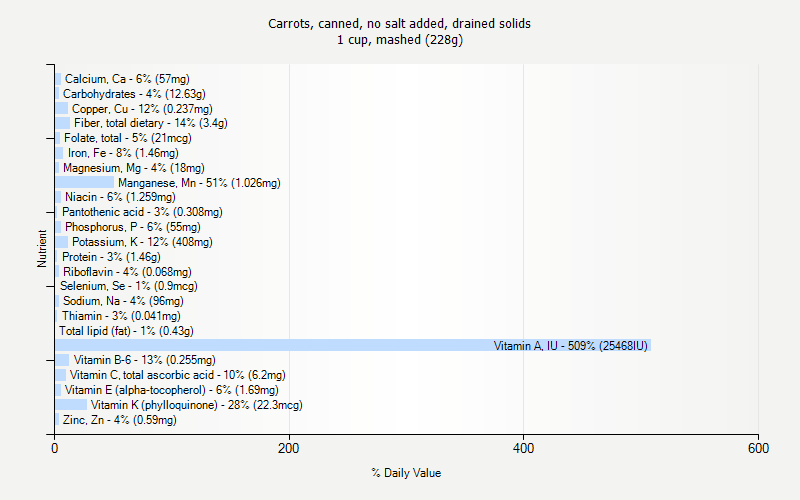Click 'Pantothenic acid - 3% (0.308mg)' label
The width and height of the screenshot is (800, 500).
click(142, 212)
